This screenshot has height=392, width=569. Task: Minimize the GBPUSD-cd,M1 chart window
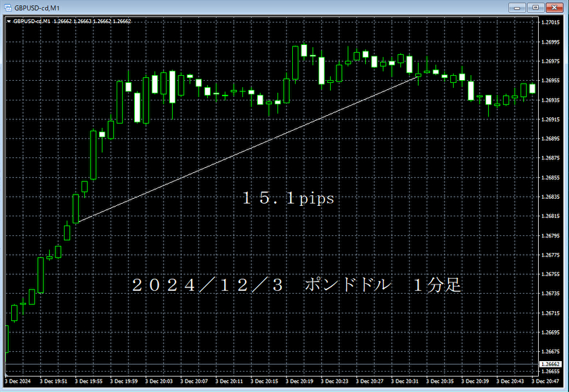tap(517, 8)
